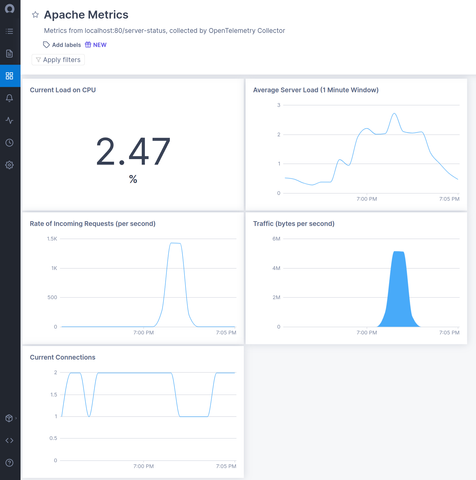This screenshot has height=480, width=476.
Task: Open the code brackets icon in the sidebar
Action: point(9,440)
